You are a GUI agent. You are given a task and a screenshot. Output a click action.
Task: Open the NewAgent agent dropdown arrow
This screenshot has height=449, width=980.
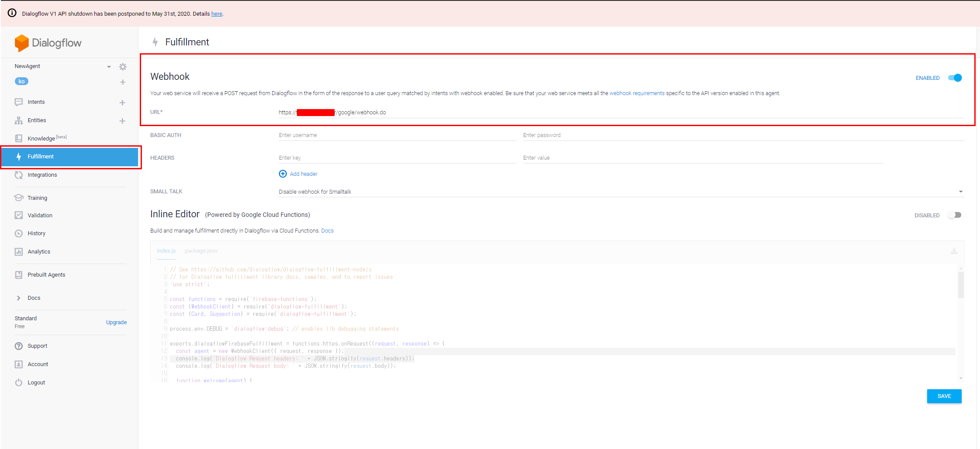point(109,67)
